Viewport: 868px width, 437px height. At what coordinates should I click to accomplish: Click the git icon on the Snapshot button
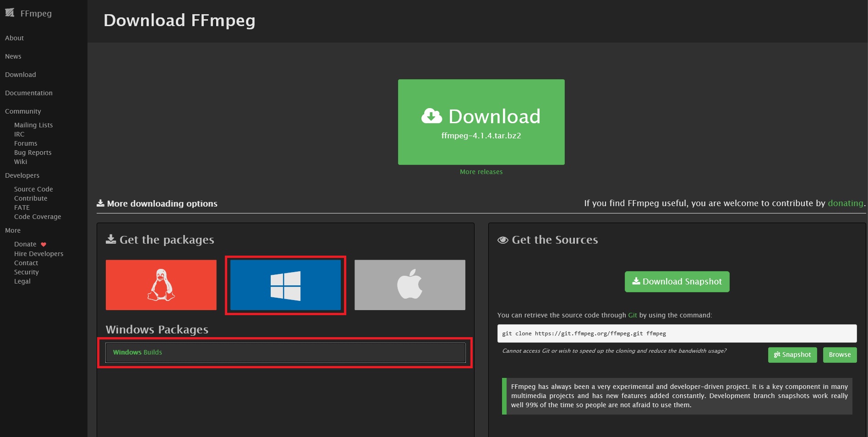click(776, 355)
